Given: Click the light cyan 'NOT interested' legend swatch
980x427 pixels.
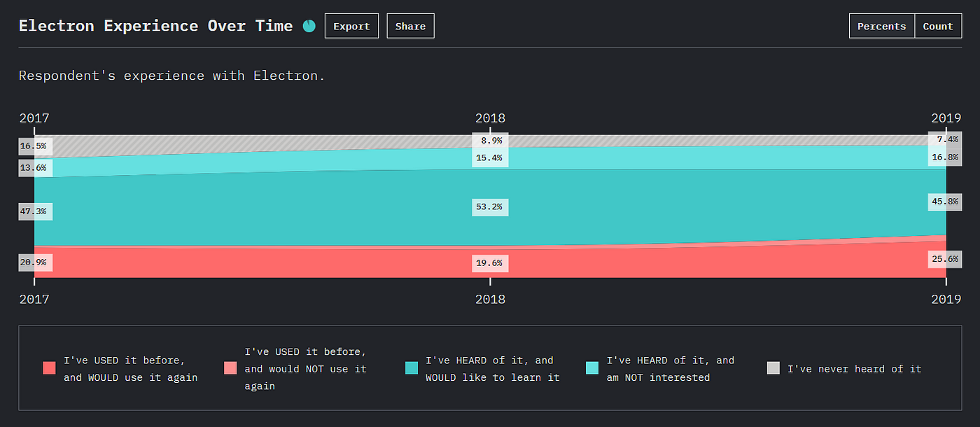Looking at the screenshot, I should coord(592,368).
